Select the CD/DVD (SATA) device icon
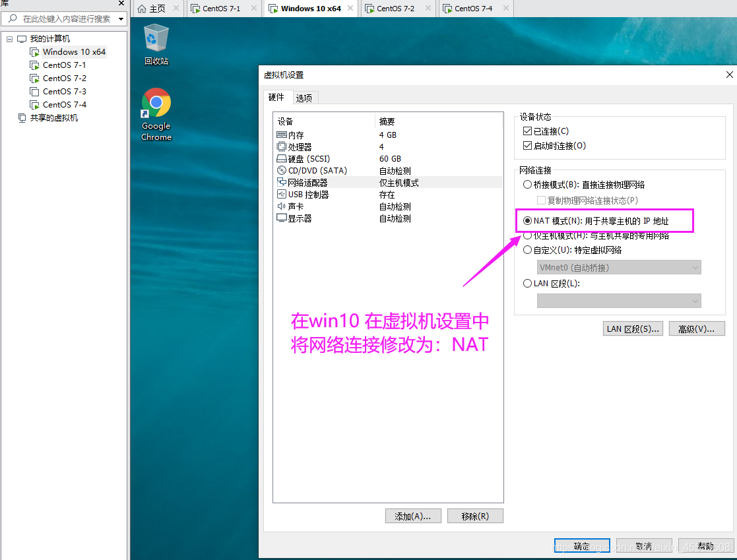This screenshot has height=560, width=737. 282,171
